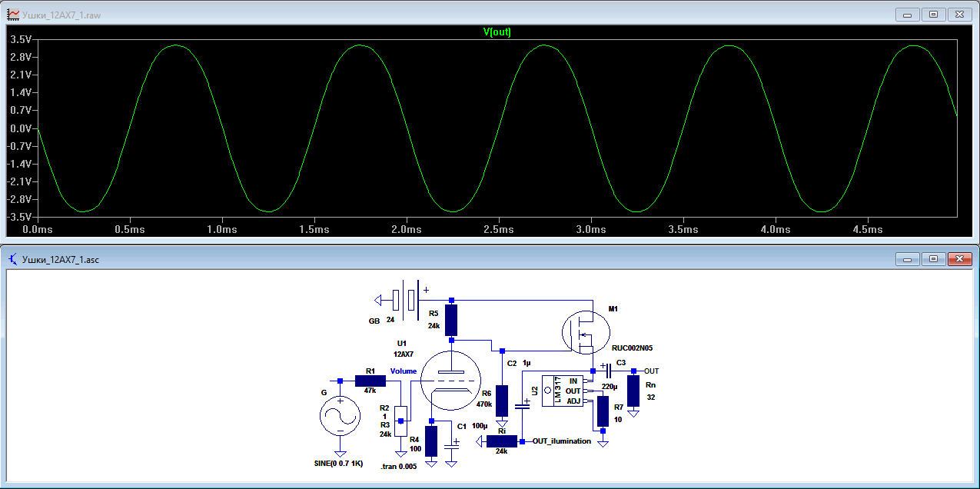980x489 pixels.
Task: Click the V[out] trace label
Action: tap(497, 32)
